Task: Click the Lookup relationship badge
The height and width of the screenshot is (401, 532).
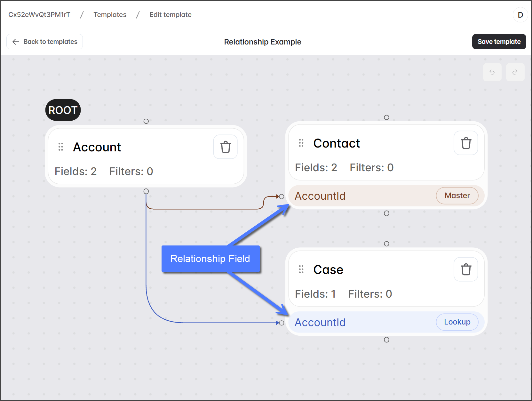Action: pos(457,322)
